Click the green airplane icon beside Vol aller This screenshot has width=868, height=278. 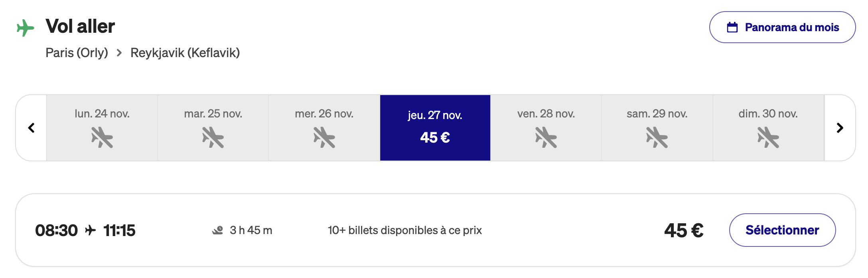(25, 28)
